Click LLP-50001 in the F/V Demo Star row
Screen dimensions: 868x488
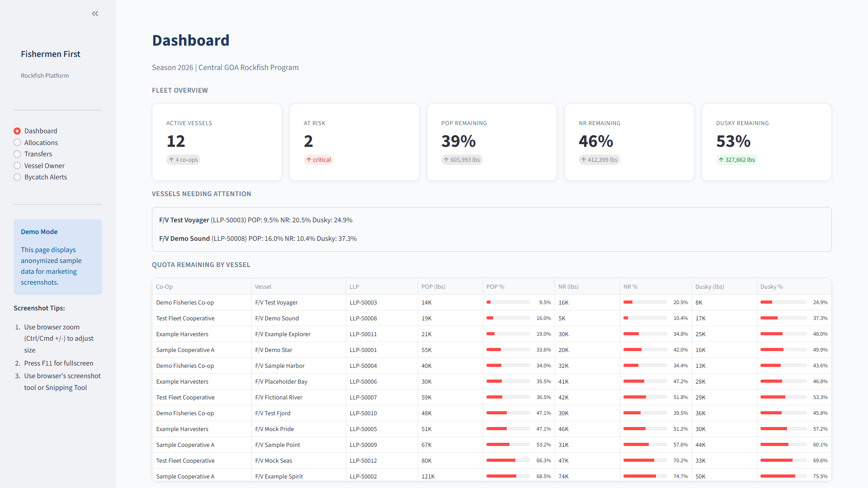[x=363, y=350]
